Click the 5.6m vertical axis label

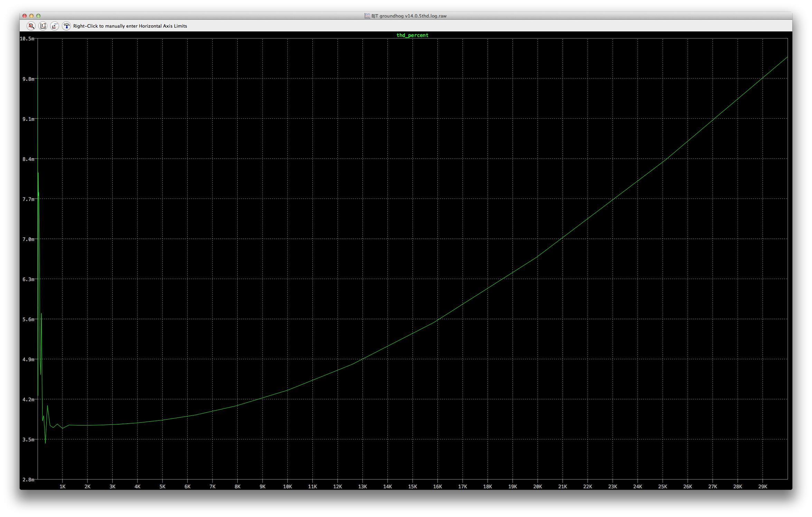pos(29,319)
